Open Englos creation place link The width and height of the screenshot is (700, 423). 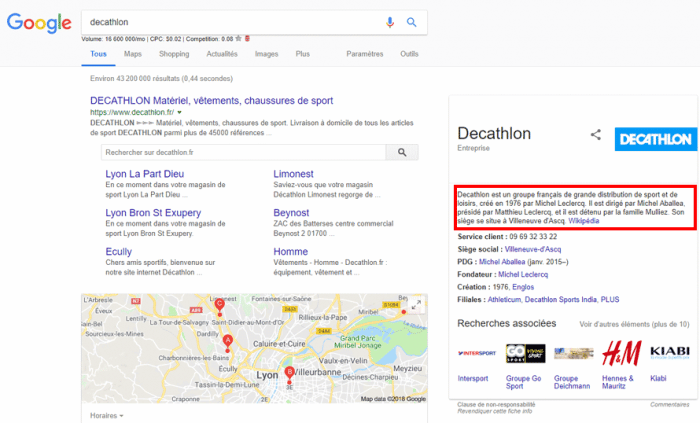pos(523,287)
